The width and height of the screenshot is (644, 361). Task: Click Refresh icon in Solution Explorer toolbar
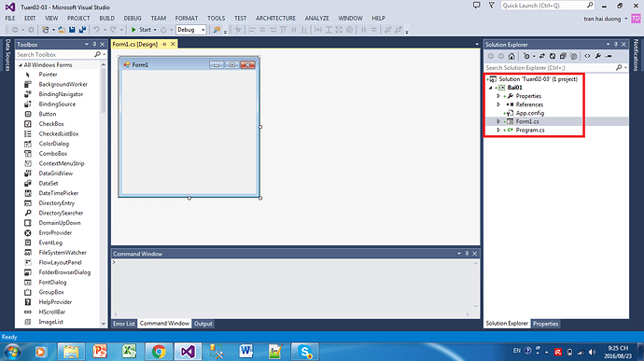click(x=553, y=56)
